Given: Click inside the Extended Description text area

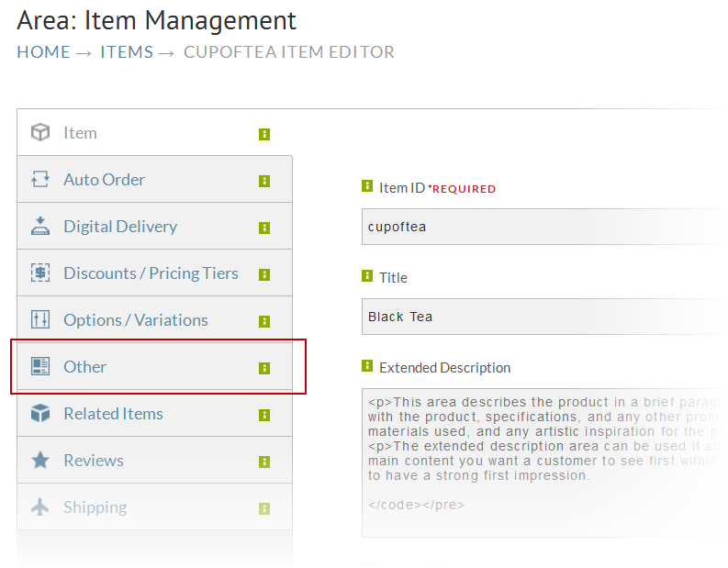Looking at the screenshot, I should 544,463.
